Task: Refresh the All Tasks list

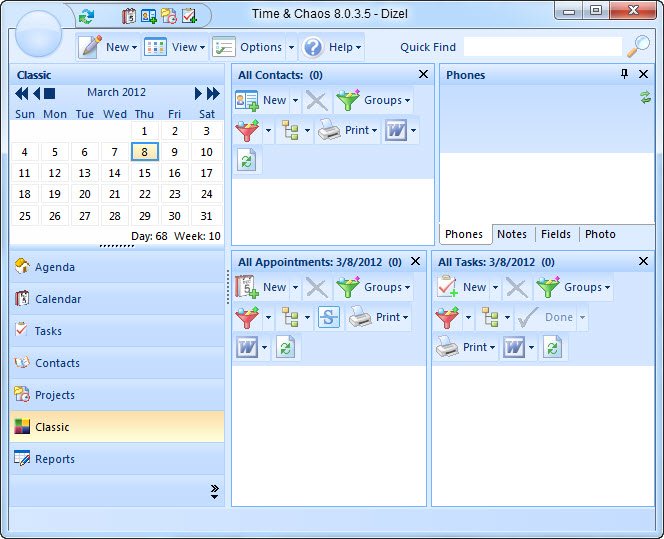Action: [552, 347]
